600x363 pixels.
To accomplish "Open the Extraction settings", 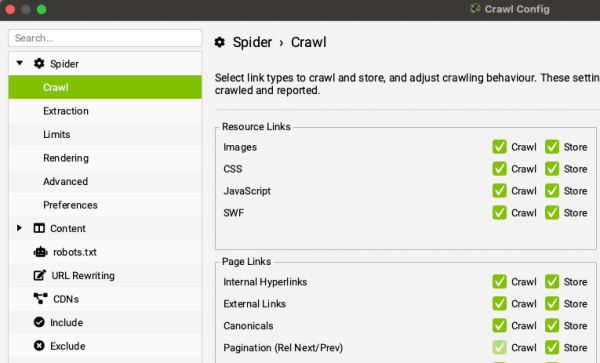I will [x=105, y=111].
